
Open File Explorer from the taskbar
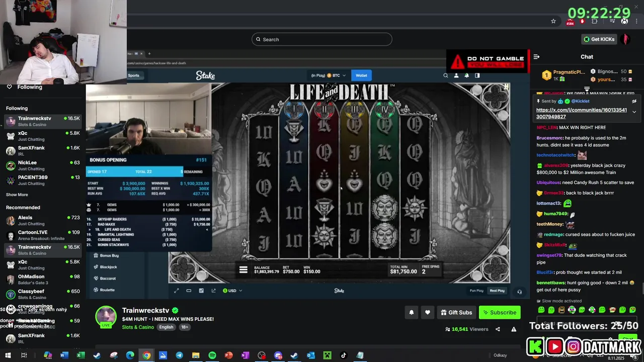click(x=196, y=355)
